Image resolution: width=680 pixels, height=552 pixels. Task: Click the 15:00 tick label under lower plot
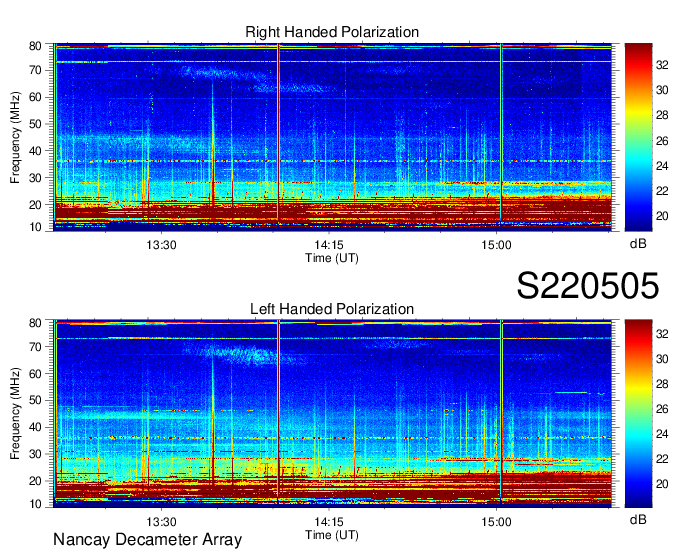[x=496, y=522]
